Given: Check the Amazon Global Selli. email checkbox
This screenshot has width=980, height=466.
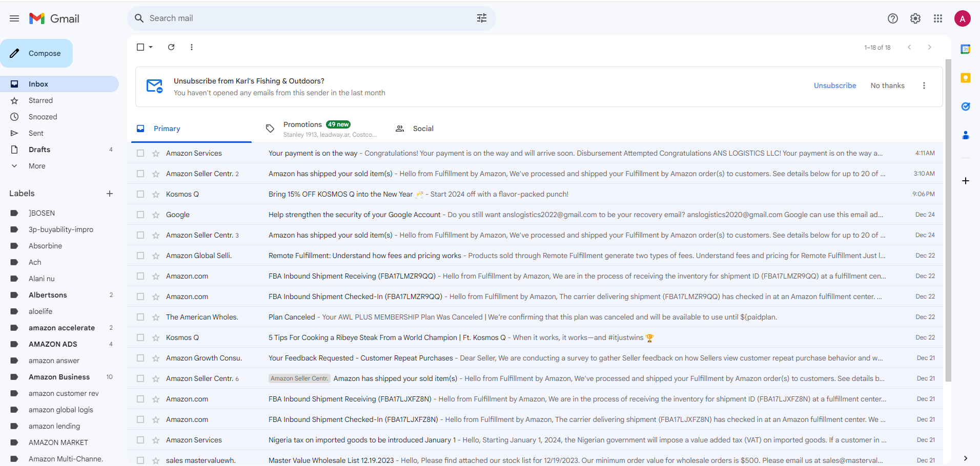Looking at the screenshot, I should (x=140, y=256).
